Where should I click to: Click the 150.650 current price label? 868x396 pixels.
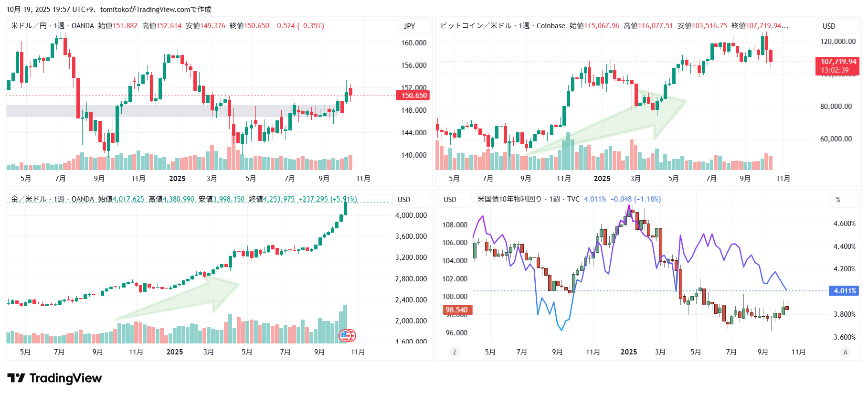click(413, 96)
